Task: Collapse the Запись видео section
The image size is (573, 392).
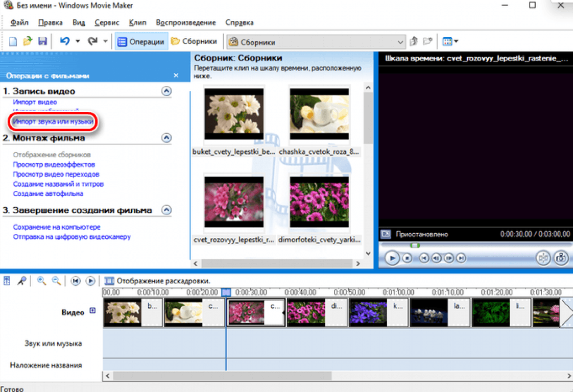Action: pyautogui.click(x=166, y=91)
